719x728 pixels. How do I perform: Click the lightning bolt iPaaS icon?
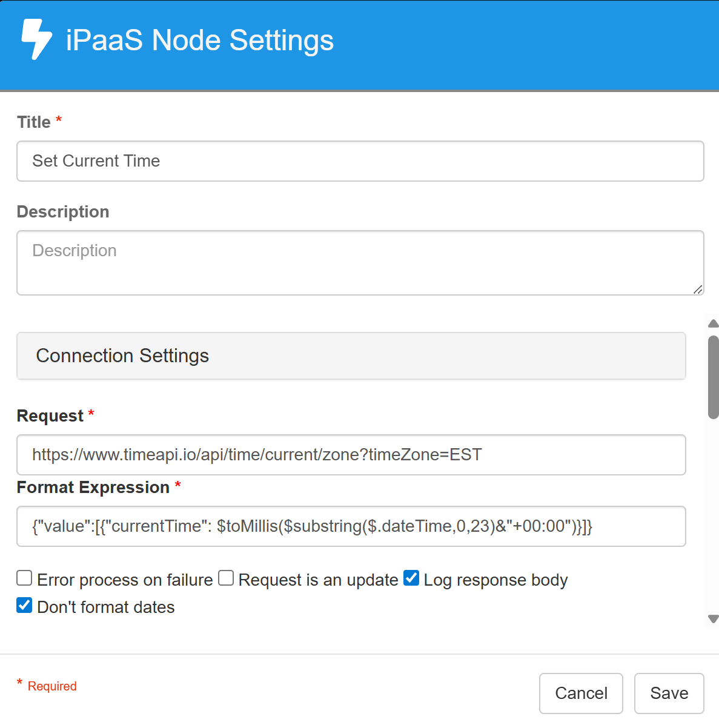tap(36, 39)
